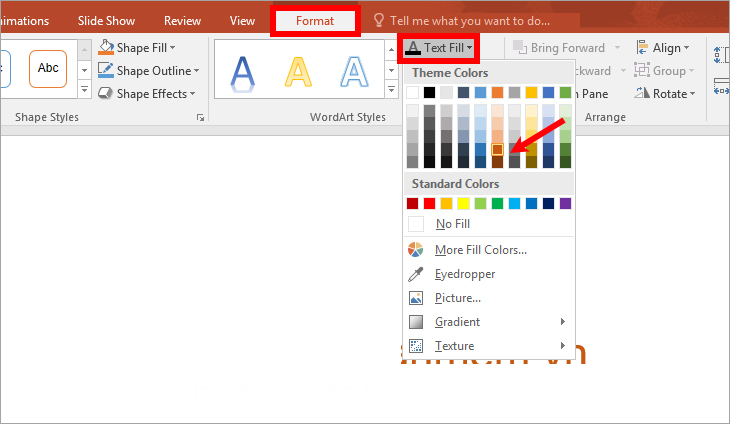The width and height of the screenshot is (730, 424).
Task: Expand the Shape Fill dropdown arrow
Action: click(x=173, y=48)
